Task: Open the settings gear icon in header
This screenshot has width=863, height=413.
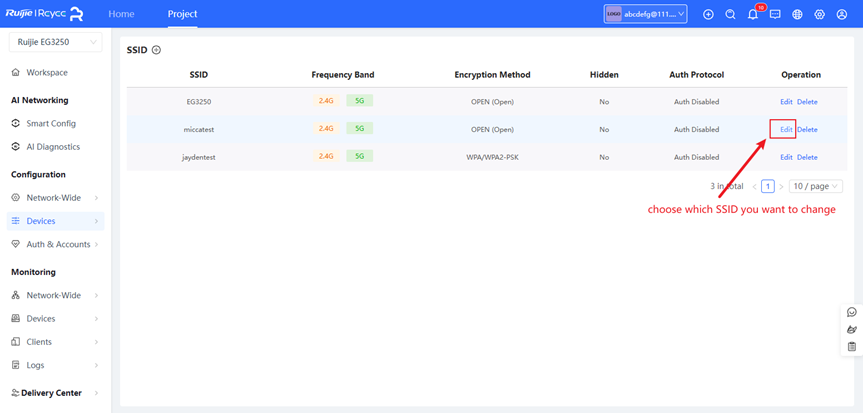Action: click(x=819, y=14)
